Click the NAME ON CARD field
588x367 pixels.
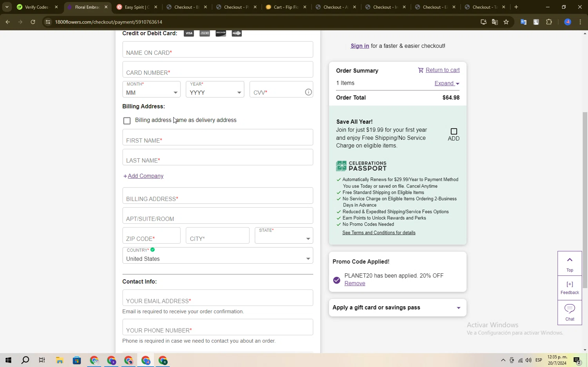point(218,49)
